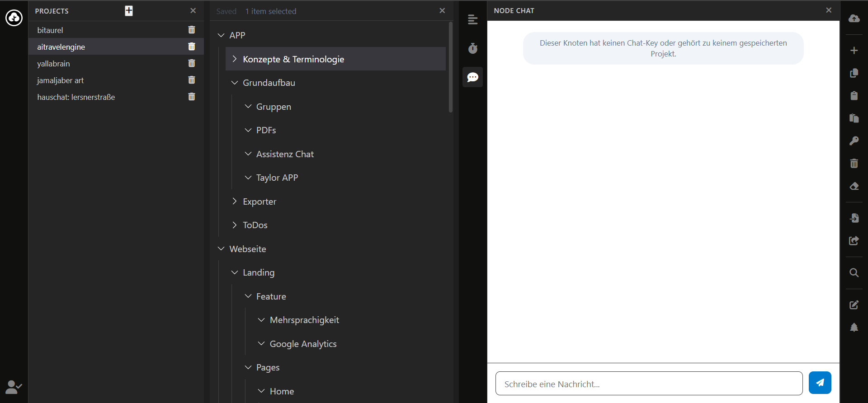The image size is (868, 403).
Task: Click the share export icon
Action: [x=854, y=241]
